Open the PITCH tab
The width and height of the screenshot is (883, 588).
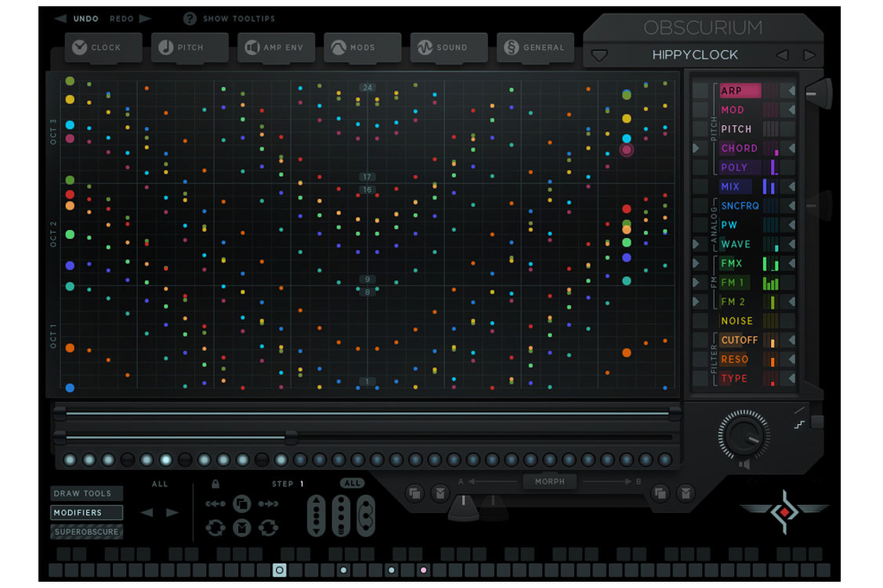[190, 47]
